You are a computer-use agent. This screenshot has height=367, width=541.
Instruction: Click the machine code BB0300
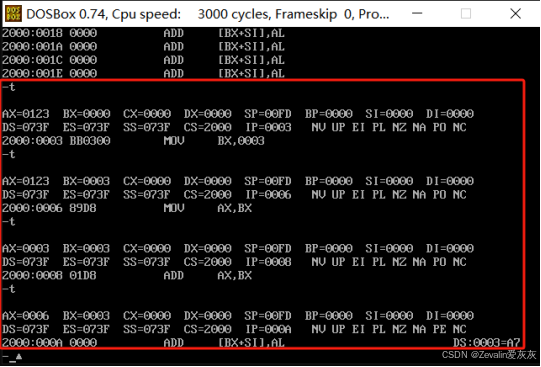(x=90, y=141)
